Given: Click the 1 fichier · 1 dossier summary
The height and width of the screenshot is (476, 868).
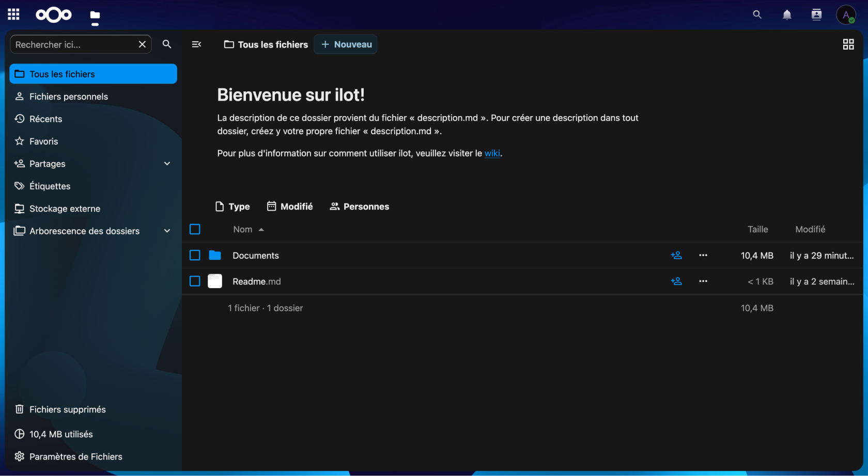Looking at the screenshot, I should tap(266, 308).
